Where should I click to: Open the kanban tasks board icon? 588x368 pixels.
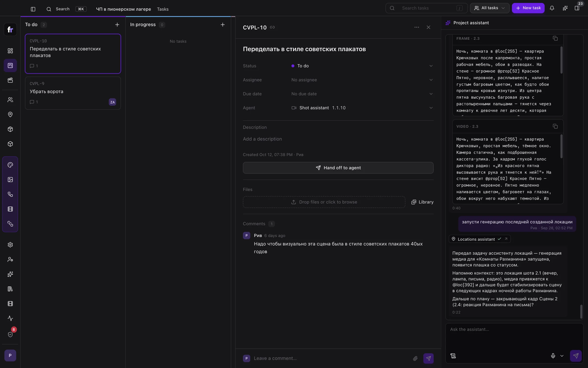pyautogui.click(x=10, y=66)
